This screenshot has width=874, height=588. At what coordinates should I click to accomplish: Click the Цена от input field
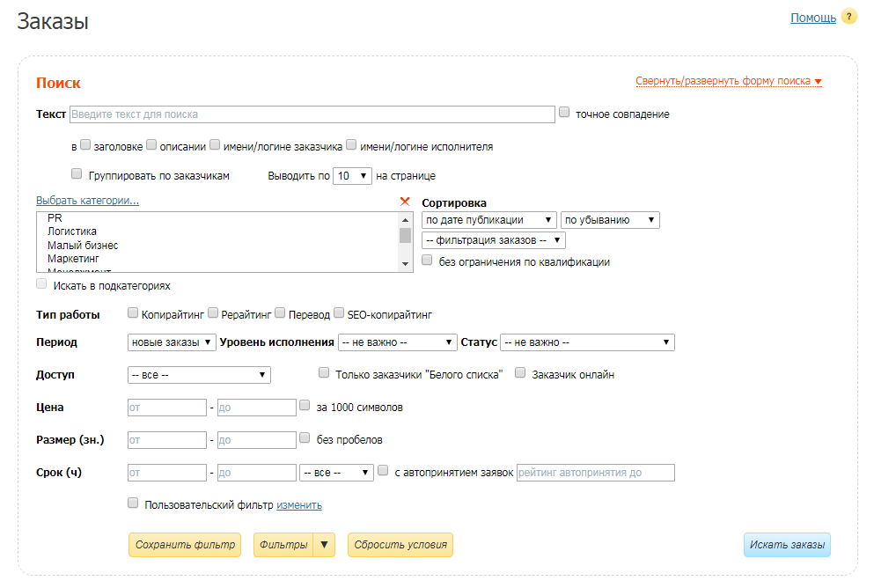pyautogui.click(x=167, y=408)
